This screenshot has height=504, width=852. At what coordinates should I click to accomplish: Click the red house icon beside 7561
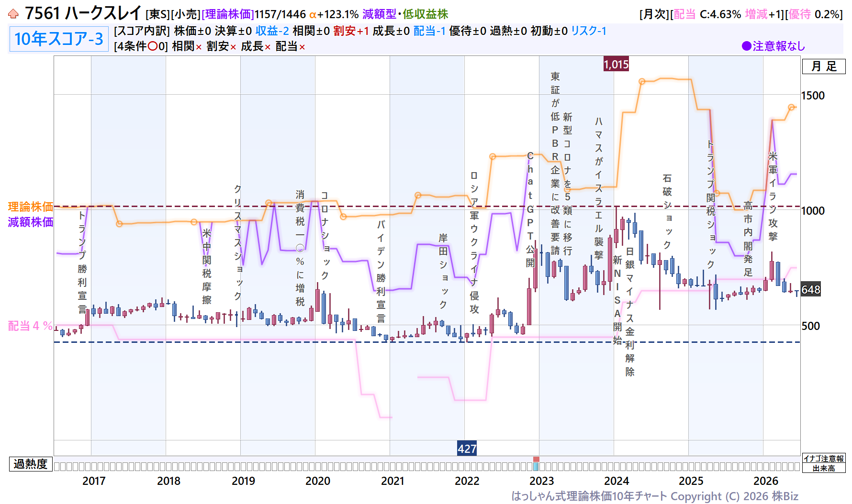[x=13, y=14]
